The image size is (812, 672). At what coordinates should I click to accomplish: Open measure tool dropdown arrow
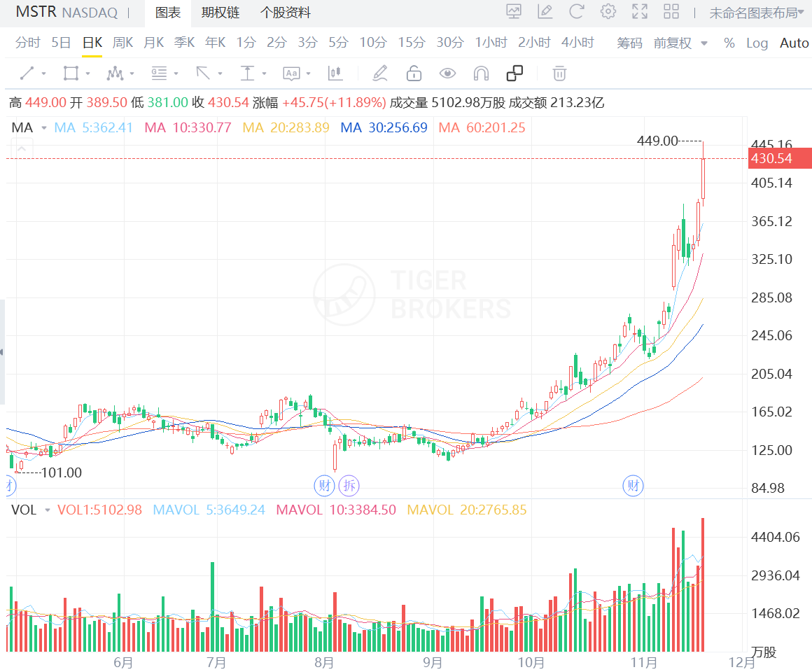point(264,73)
